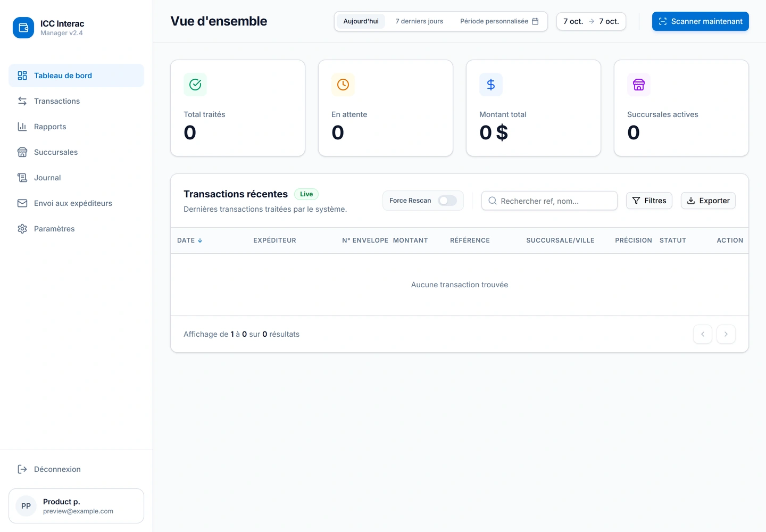This screenshot has width=766, height=532.
Task: Go to the previous results page
Action: click(703, 334)
